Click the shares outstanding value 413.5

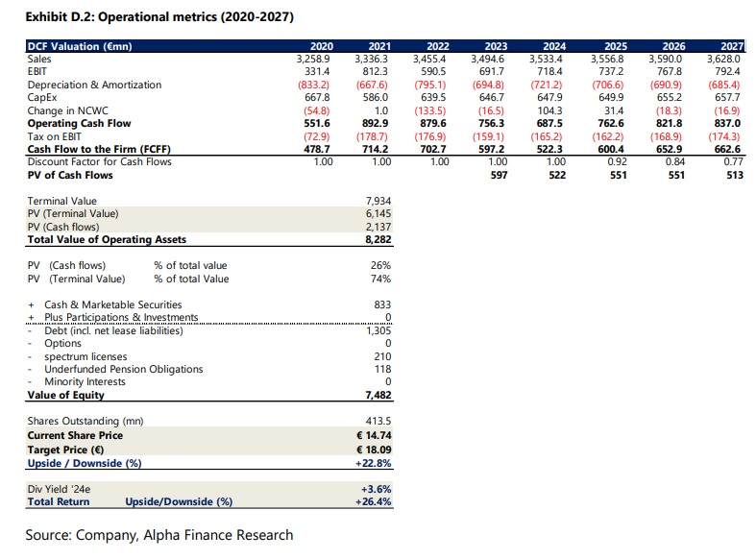[378, 422]
